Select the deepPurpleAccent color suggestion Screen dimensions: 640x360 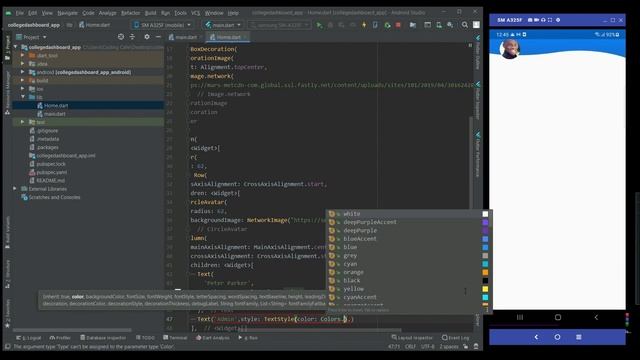(x=408, y=222)
